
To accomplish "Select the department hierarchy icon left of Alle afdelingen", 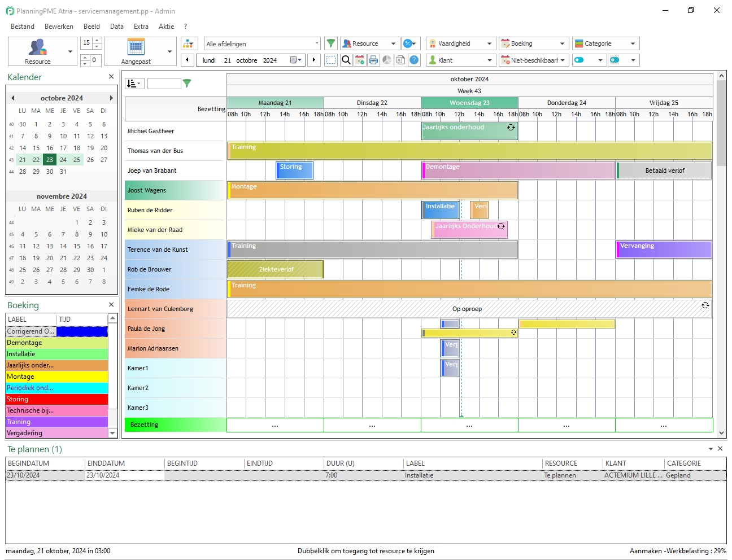I will [189, 43].
